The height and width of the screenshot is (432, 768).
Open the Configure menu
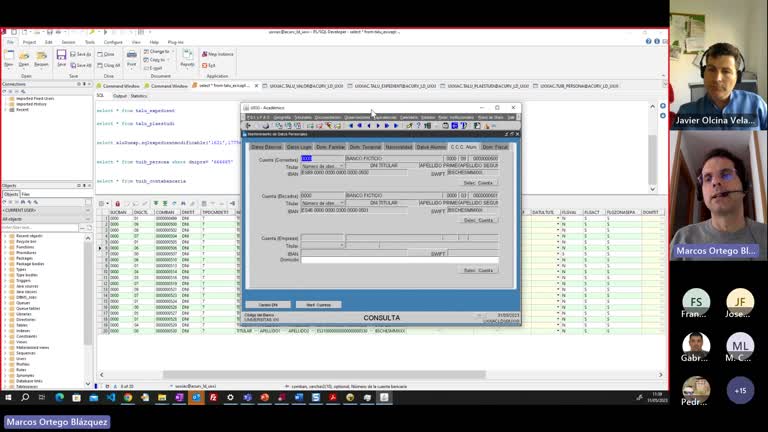[x=113, y=42]
